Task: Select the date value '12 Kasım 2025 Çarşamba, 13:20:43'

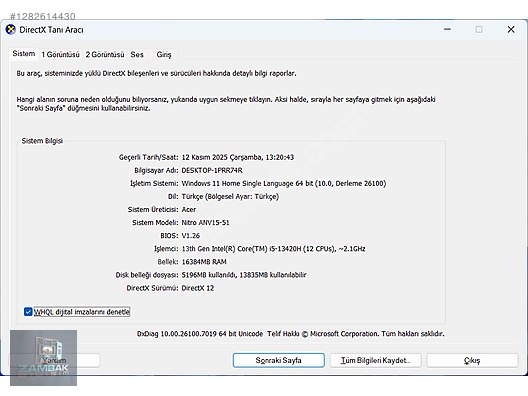Action: (238, 157)
